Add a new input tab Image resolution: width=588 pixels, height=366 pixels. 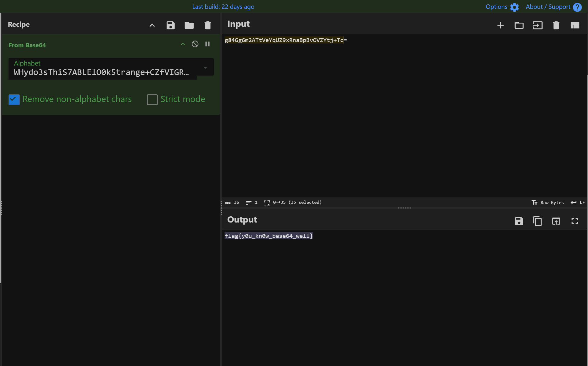coord(500,25)
